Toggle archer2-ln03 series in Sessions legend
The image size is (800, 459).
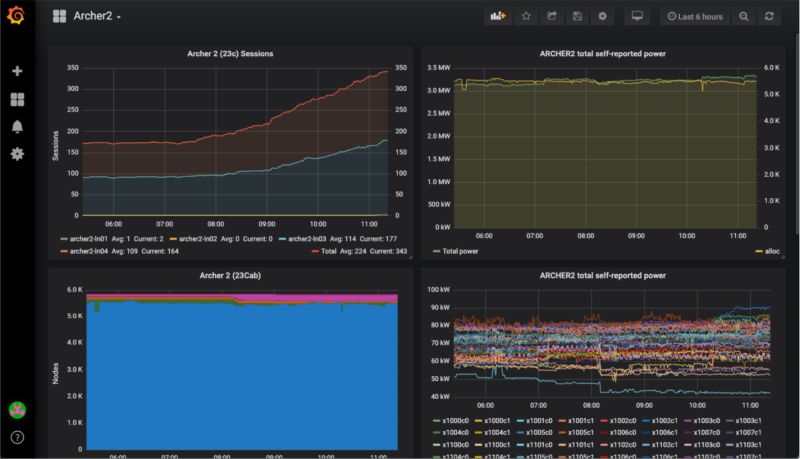(307, 239)
